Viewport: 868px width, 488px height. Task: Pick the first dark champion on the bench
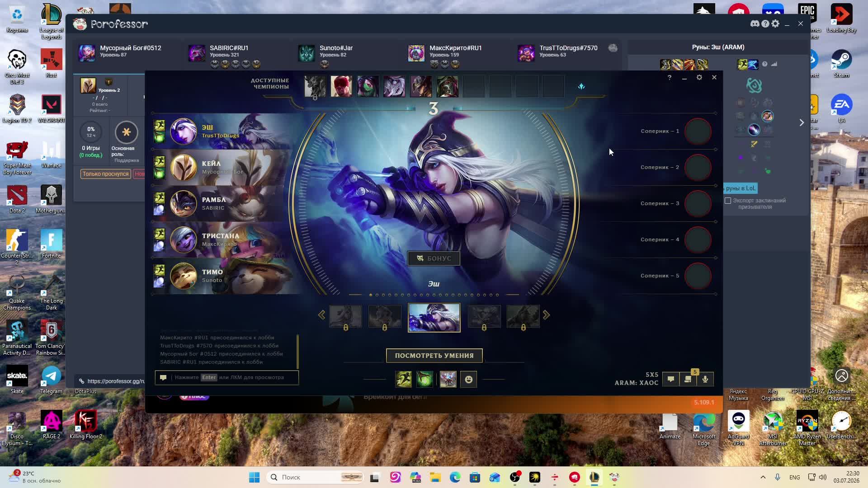(315, 86)
